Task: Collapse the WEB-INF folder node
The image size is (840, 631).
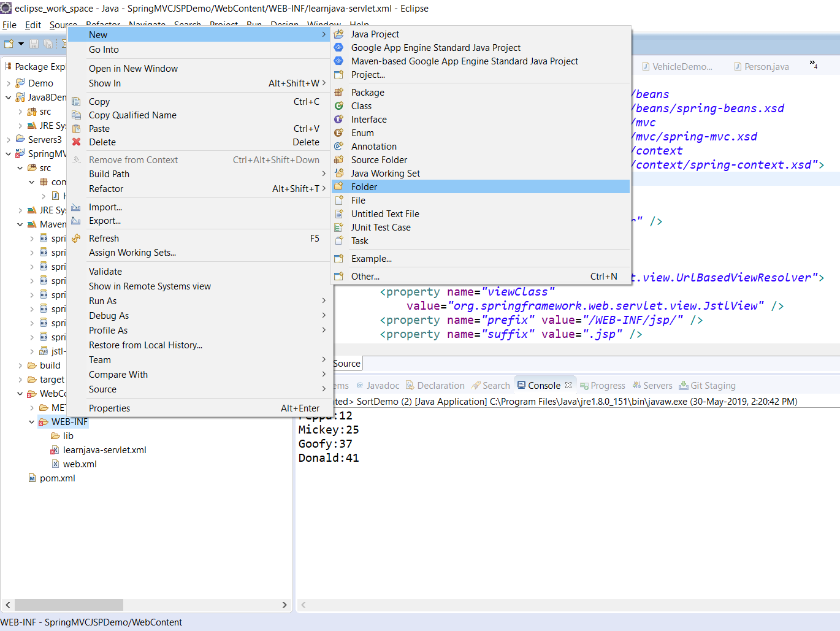Action: [x=32, y=422]
